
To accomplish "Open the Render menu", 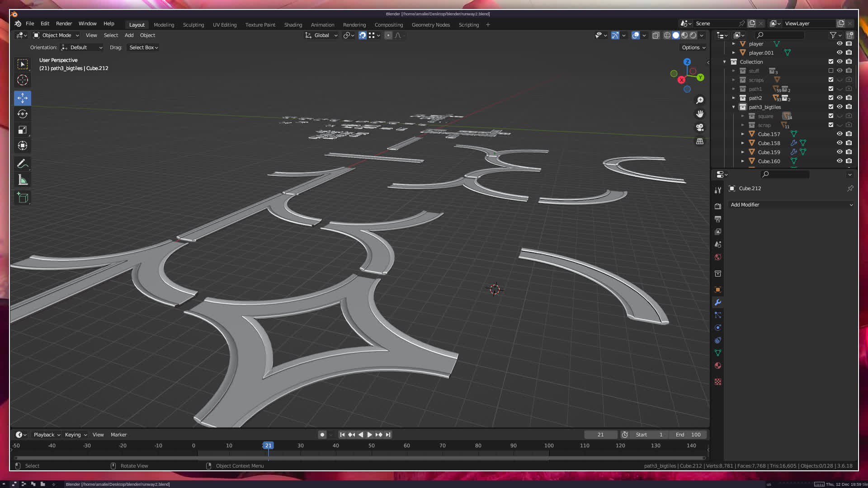I will pyautogui.click(x=64, y=23).
